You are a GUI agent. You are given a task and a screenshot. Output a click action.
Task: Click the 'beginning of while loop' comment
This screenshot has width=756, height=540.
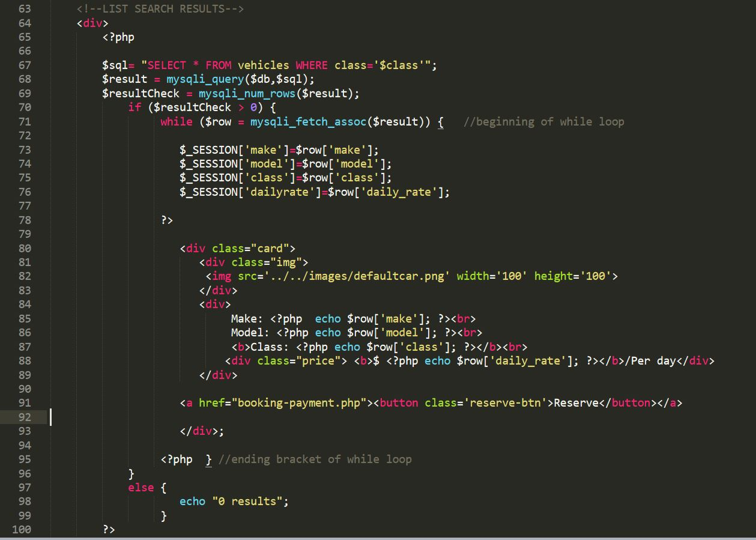point(544,121)
